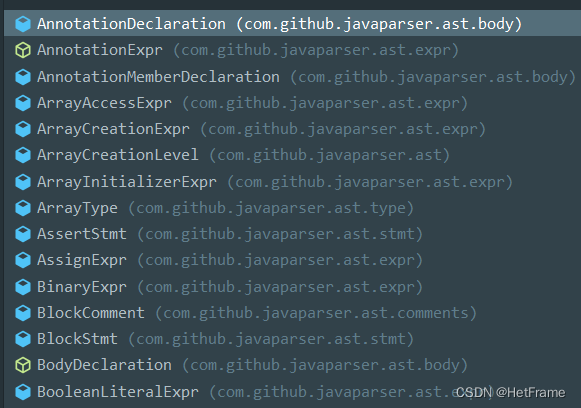This screenshot has height=408, width=581.
Task: Click the BodyDeclaration abstract class icon
Action: (23, 365)
